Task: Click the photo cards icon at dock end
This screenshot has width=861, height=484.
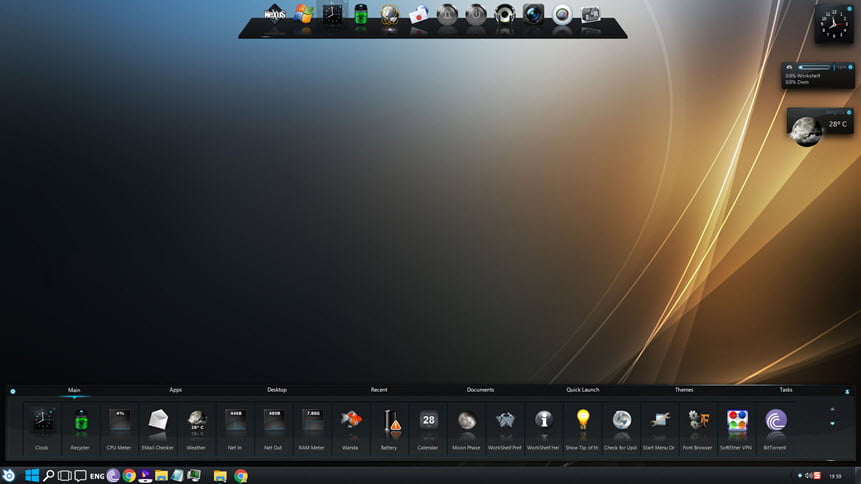Action: click(591, 14)
